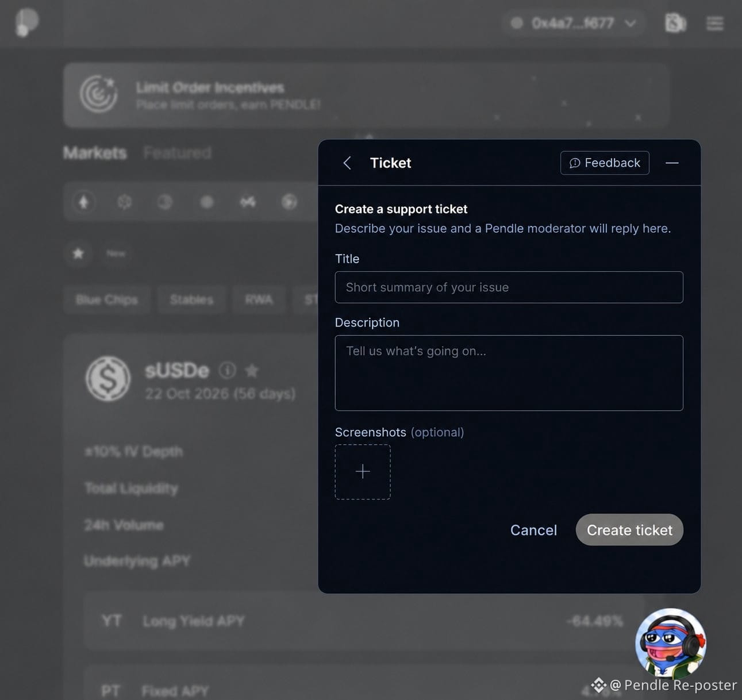Submit with the Create ticket button
This screenshot has width=742, height=700.
[x=629, y=530]
